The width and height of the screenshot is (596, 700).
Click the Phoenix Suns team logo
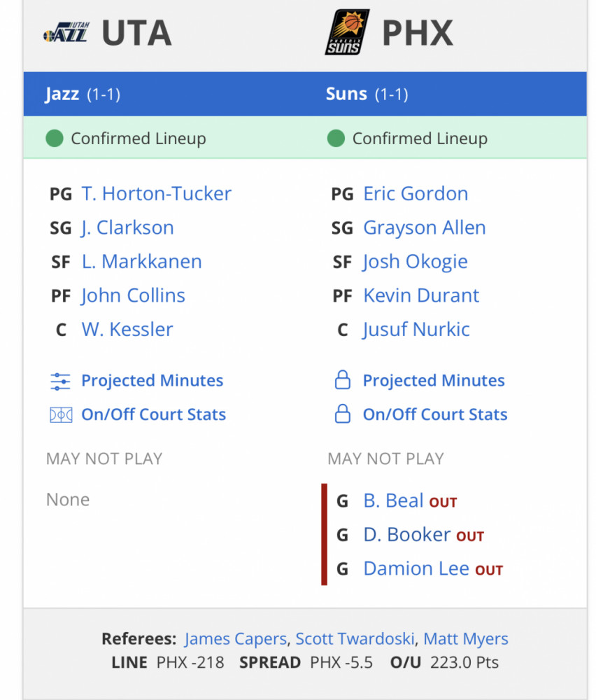(x=347, y=32)
